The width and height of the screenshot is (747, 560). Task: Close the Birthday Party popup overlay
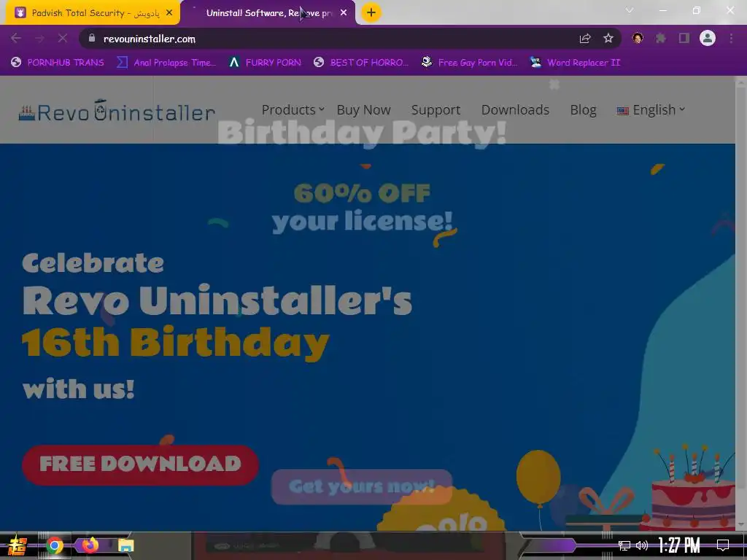pos(554,85)
